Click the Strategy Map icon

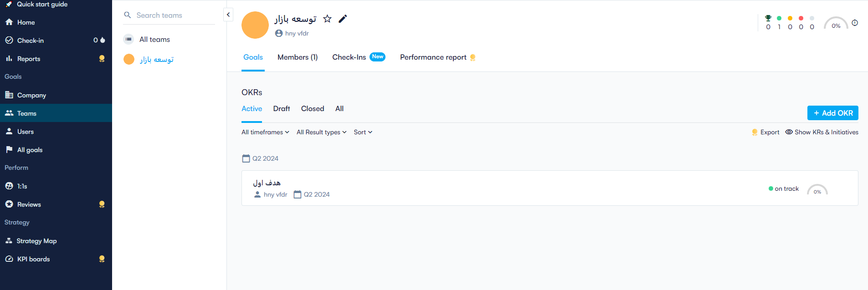pos(9,240)
